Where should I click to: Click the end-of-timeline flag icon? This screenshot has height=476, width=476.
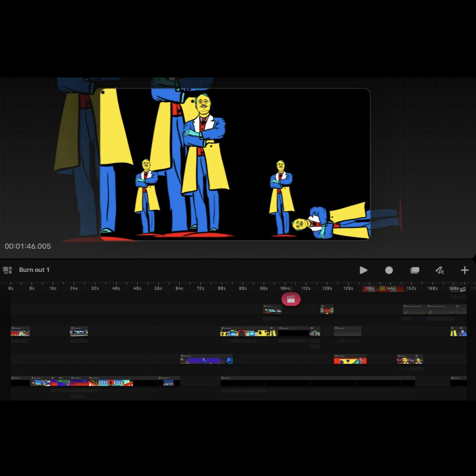463,289
